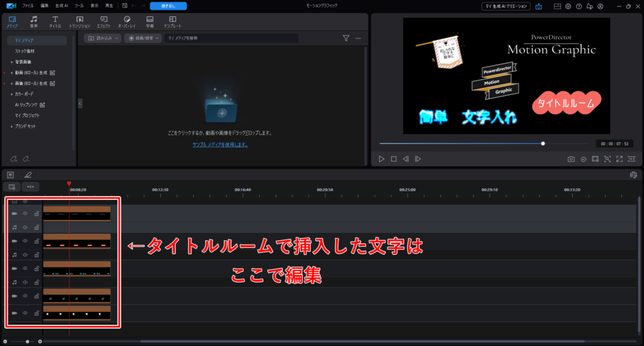Screen dimensions: 644x346
Task: Open the エフェクト (Effect) room
Action: click(104, 22)
